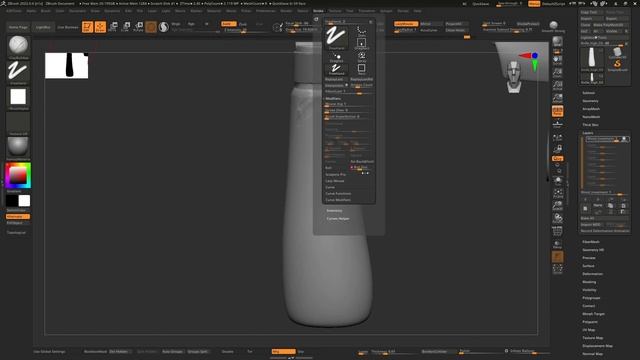Open the Texture Map section

tap(593, 338)
